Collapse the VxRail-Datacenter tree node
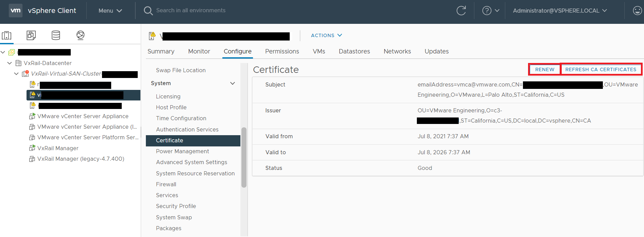The width and height of the screenshot is (644, 237). point(10,63)
